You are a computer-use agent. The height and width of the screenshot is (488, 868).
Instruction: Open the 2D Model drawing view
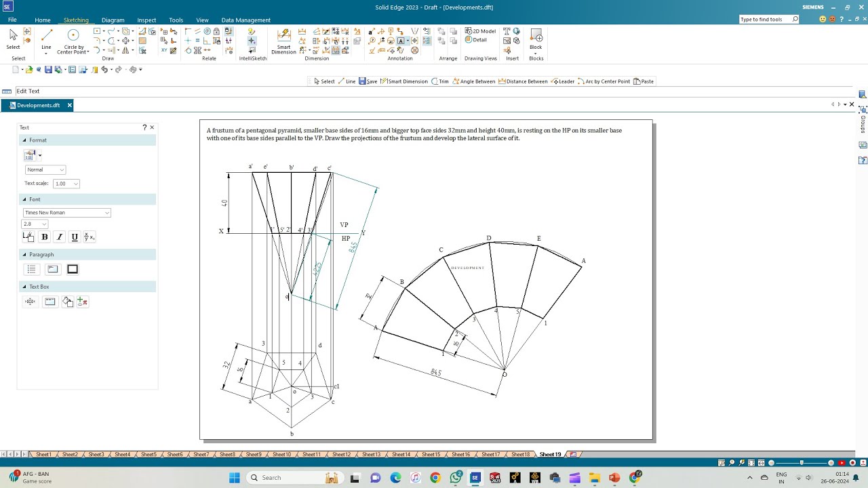click(480, 31)
